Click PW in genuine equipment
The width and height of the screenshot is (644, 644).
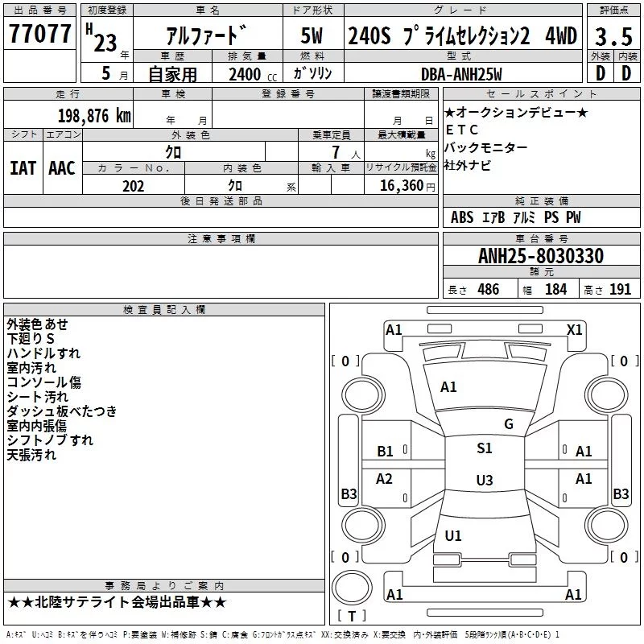[573, 217]
